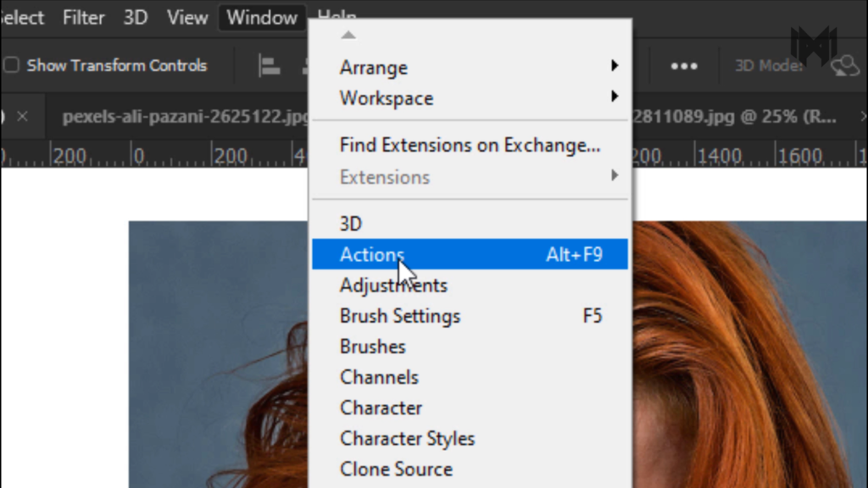Click the horizontal ruler at 1400 mark
The width and height of the screenshot is (868, 488).
tap(719, 157)
